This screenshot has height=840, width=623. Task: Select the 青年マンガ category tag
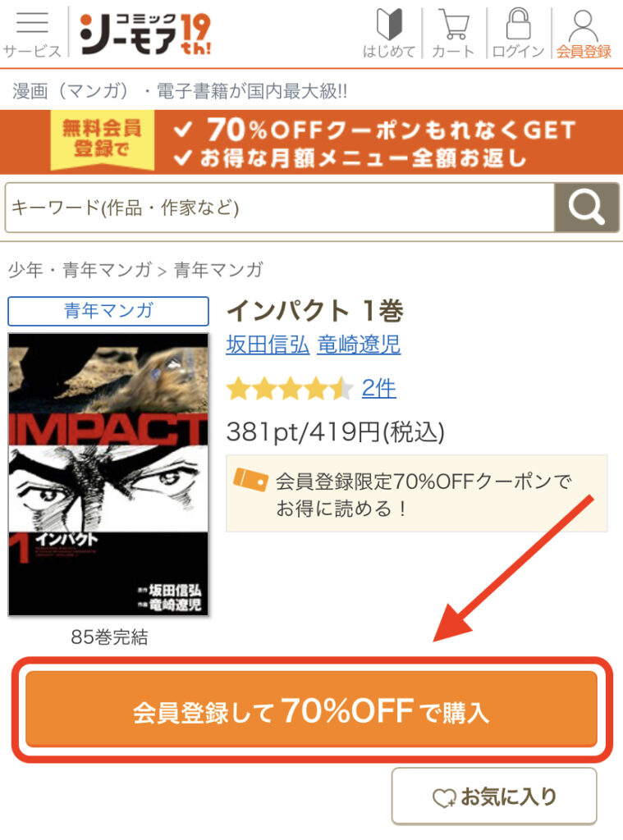point(108,311)
